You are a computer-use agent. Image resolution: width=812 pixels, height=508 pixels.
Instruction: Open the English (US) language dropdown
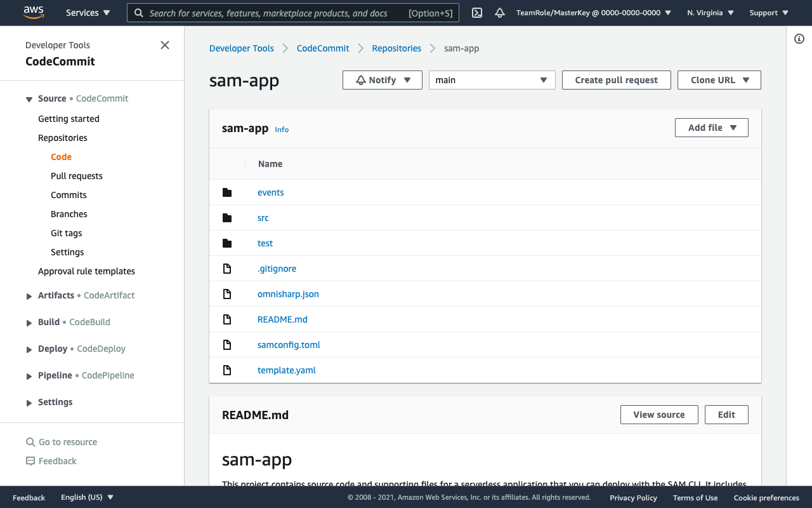(x=87, y=497)
